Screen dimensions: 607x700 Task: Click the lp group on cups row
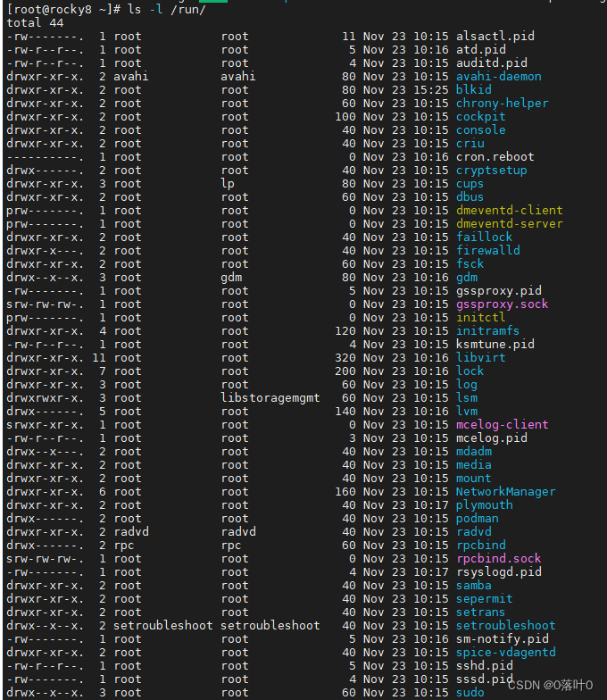click(228, 184)
